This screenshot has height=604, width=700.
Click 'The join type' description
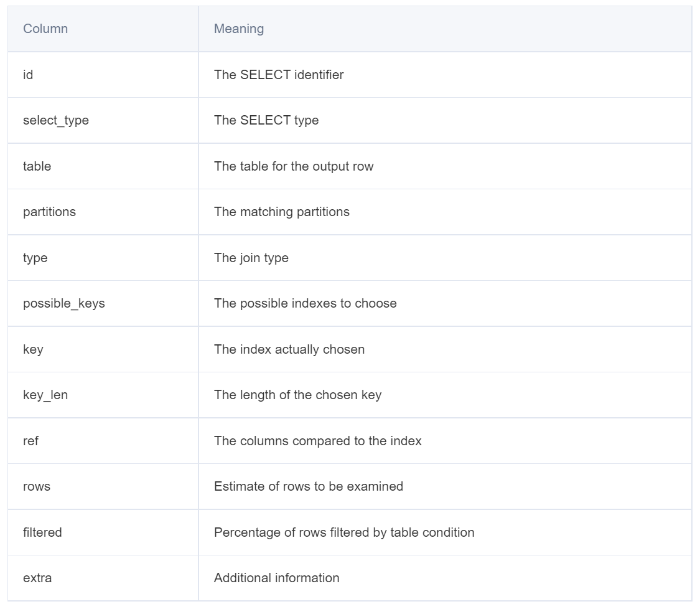[x=251, y=258]
